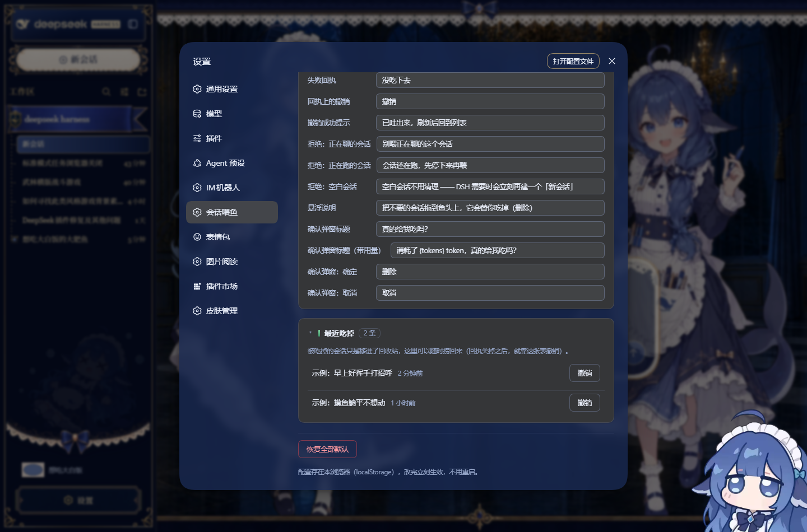Edit the 拒绝：正在聊的会话 field

(x=490, y=144)
